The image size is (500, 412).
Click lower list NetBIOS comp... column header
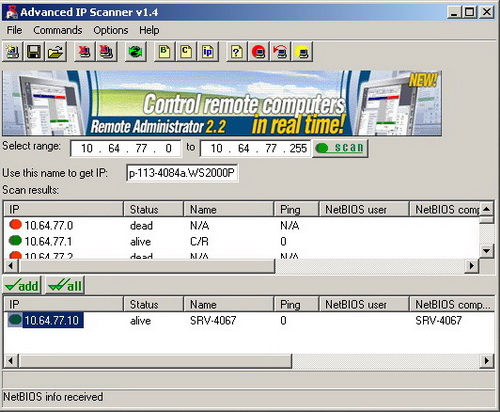tap(452, 304)
